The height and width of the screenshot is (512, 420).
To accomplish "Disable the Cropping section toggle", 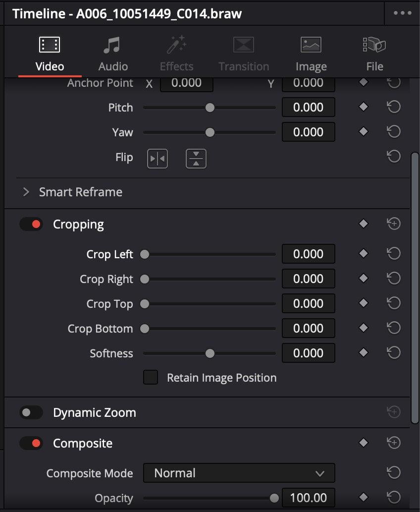I will pos(31,224).
